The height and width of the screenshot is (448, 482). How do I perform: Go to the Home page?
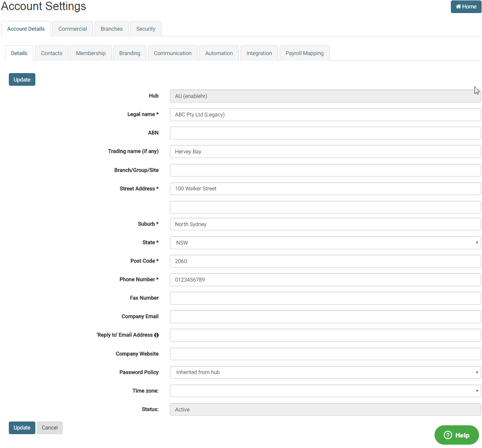tap(466, 7)
